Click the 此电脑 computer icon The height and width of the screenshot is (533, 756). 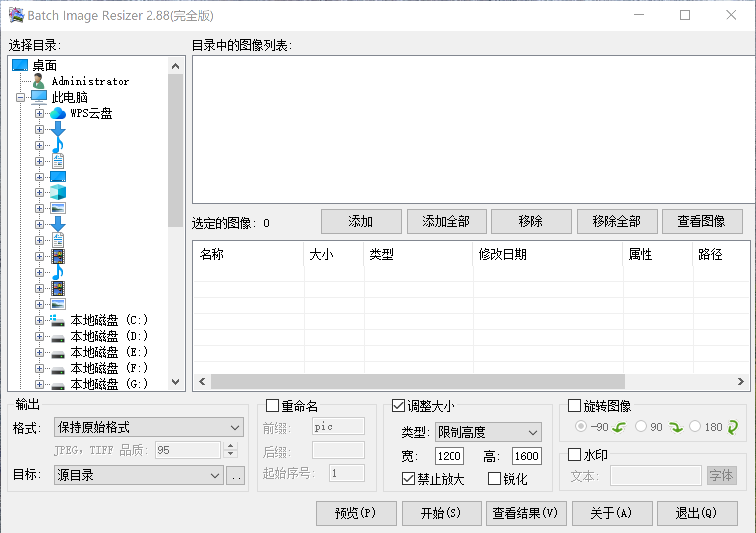tap(39, 97)
